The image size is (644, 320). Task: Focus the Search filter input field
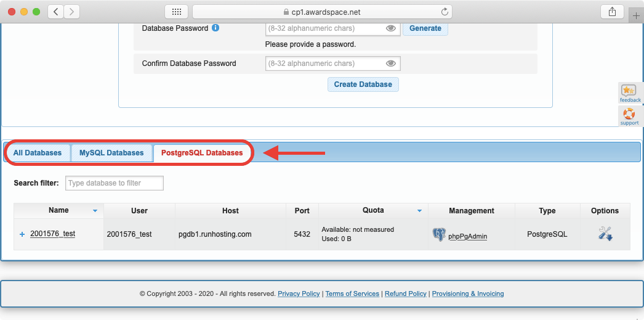click(115, 183)
